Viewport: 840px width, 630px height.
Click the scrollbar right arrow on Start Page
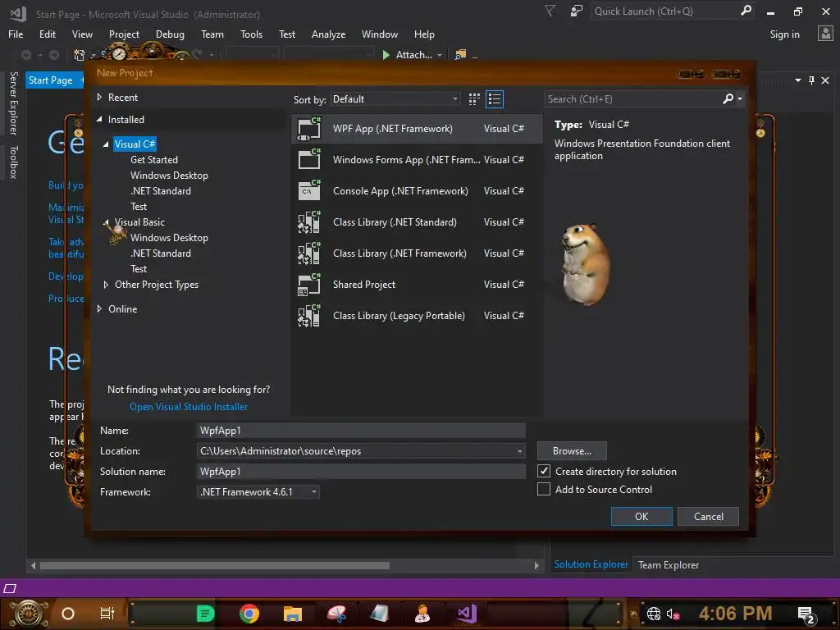tap(536, 566)
